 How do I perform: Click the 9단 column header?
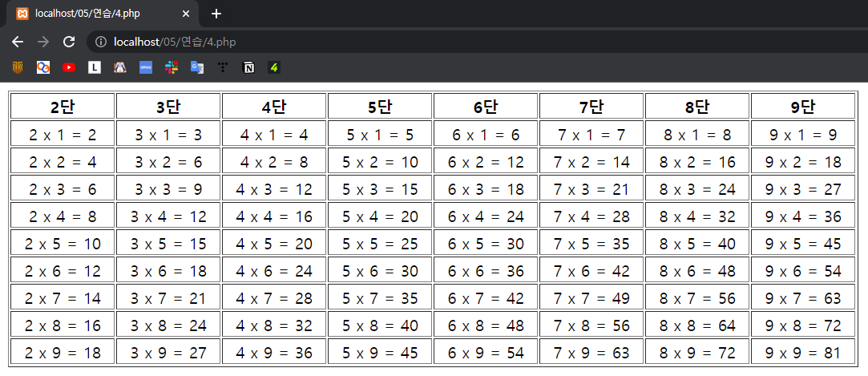(803, 107)
